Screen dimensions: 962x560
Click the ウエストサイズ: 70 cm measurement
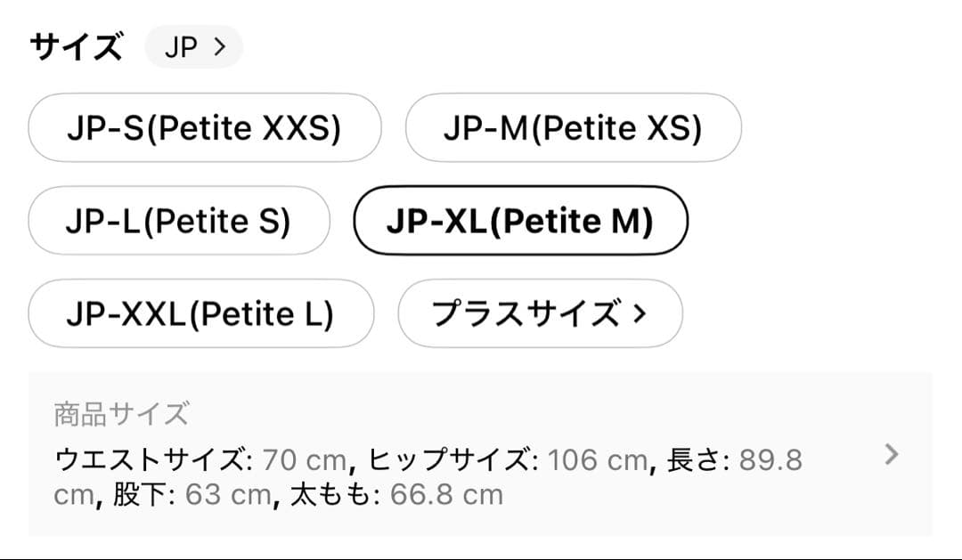point(200,460)
